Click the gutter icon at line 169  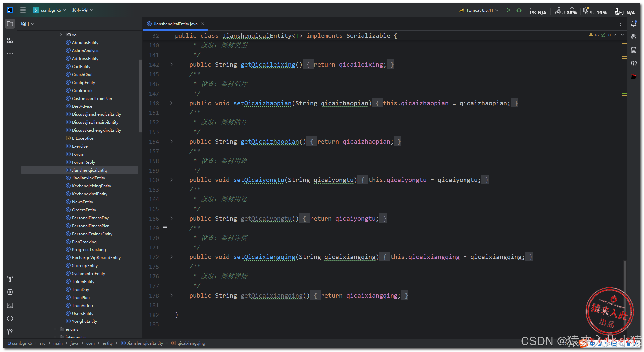164,228
